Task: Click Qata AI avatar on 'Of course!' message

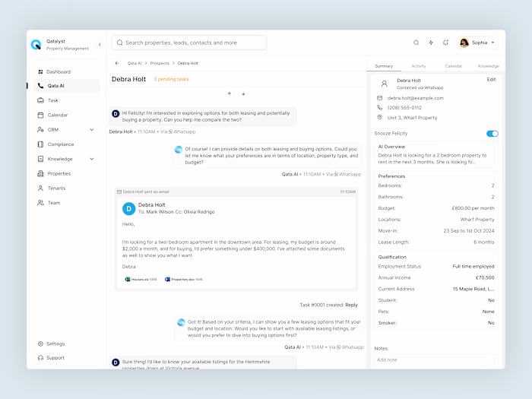Action: tap(178, 149)
